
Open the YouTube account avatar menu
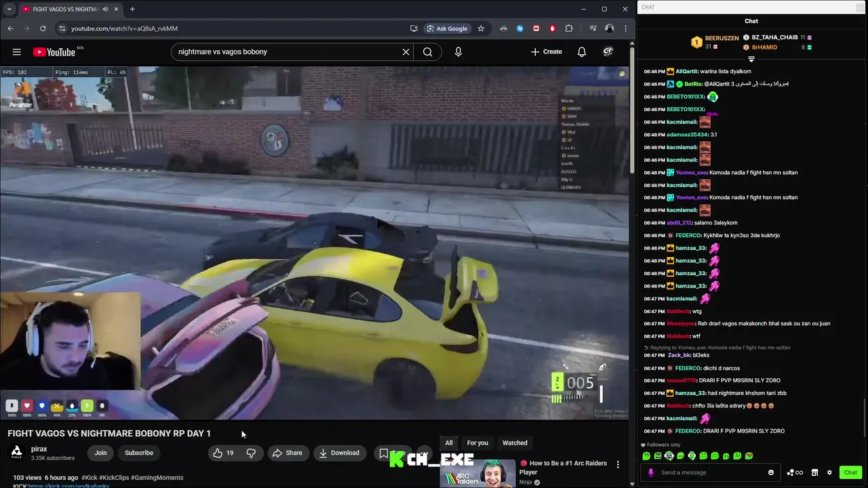(608, 52)
